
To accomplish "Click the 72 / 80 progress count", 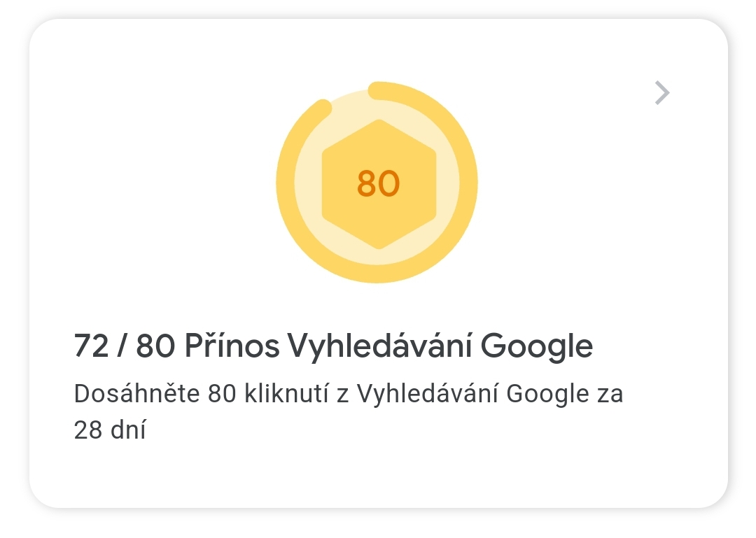I will pos(124,346).
